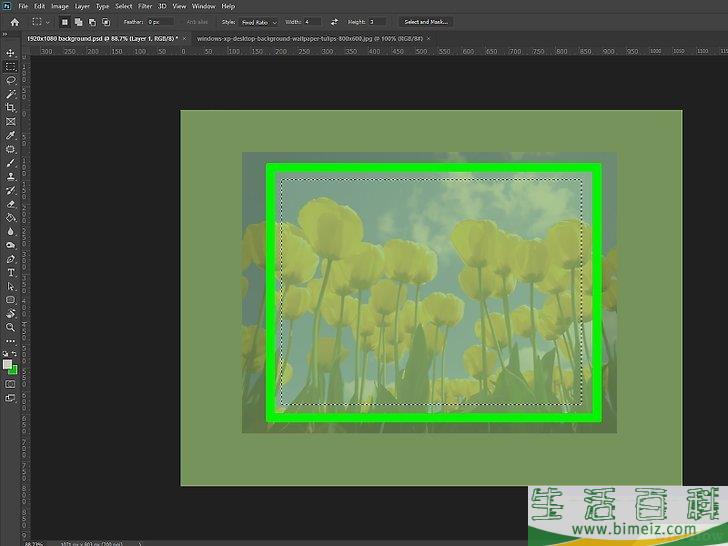728x546 pixels.
Task: Select the Frame tool
Action: click(11, 122)
